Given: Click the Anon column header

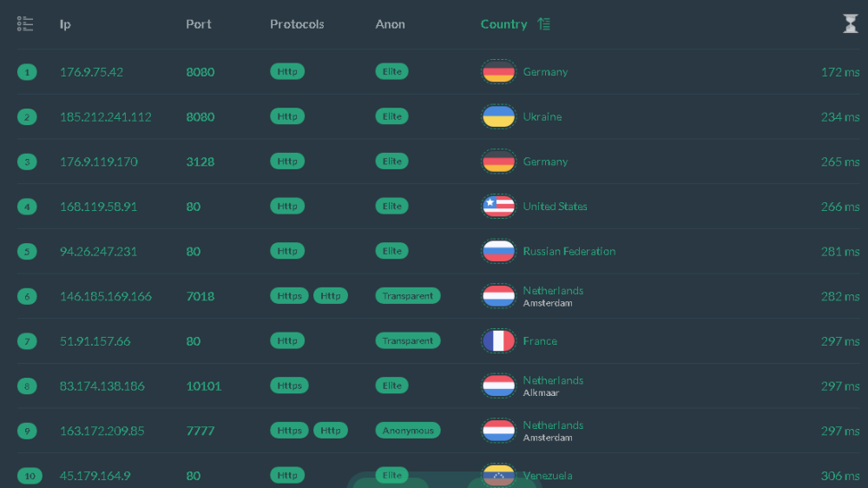Looking at the screenshot, I should (390, 24).
